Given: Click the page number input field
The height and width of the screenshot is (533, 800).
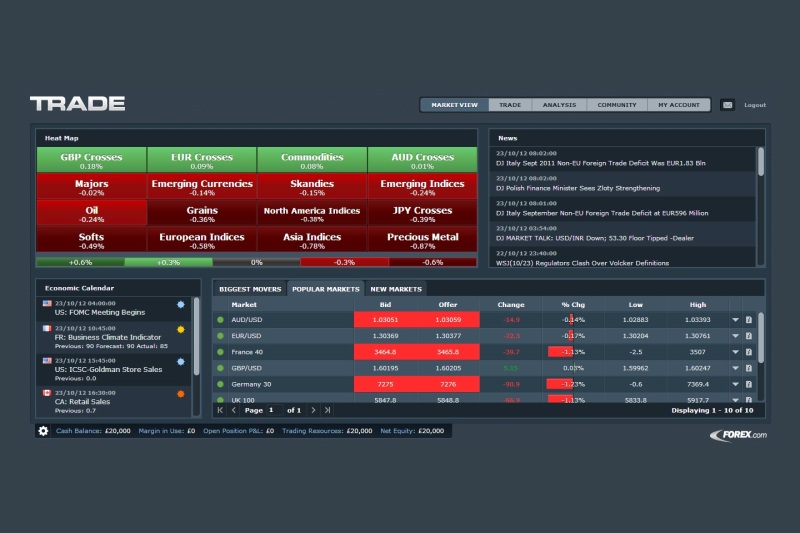Looking at the screenshot, I should tap(274, 410).
